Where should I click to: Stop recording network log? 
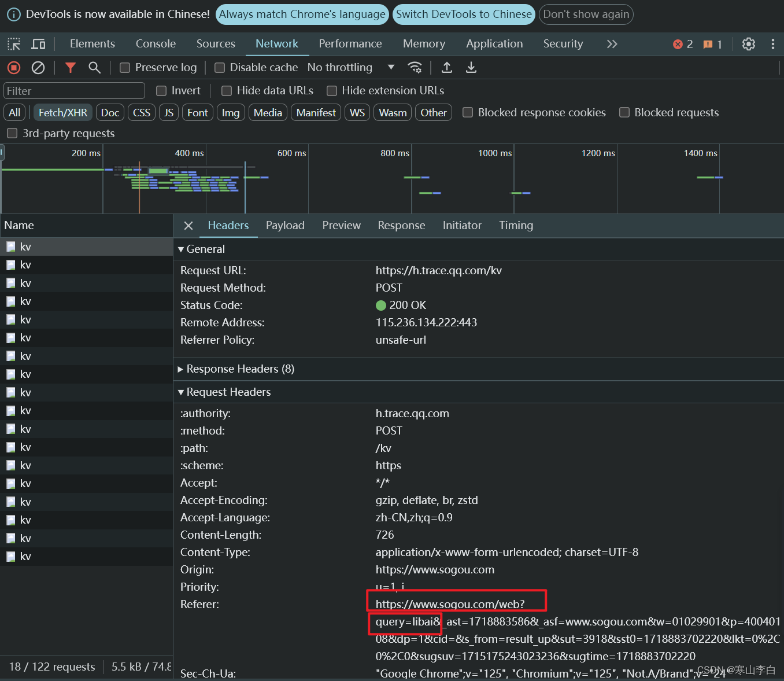[x=14, y=68]
